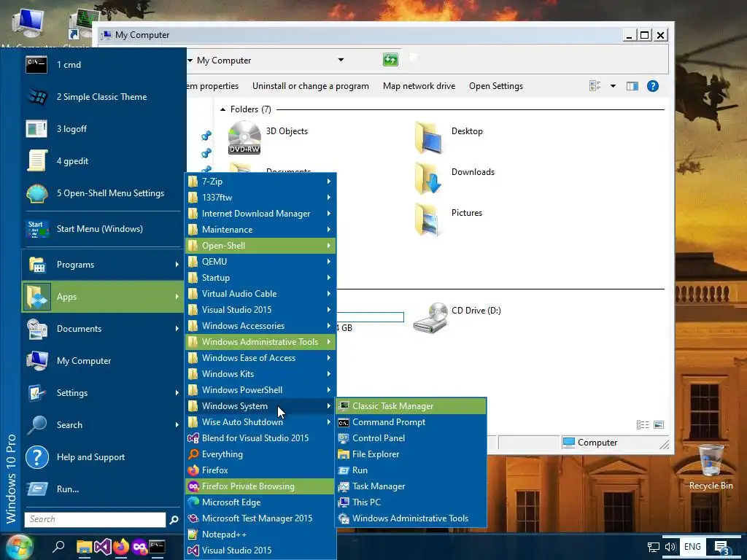Select the Open-Shell folder
The height and width of the screenshot is (560, 747).
point(260,246)
